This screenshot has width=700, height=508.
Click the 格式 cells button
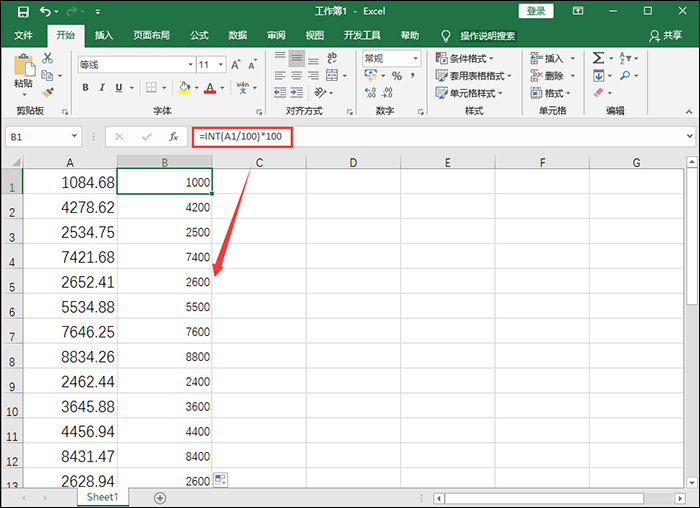pos(550,93)
